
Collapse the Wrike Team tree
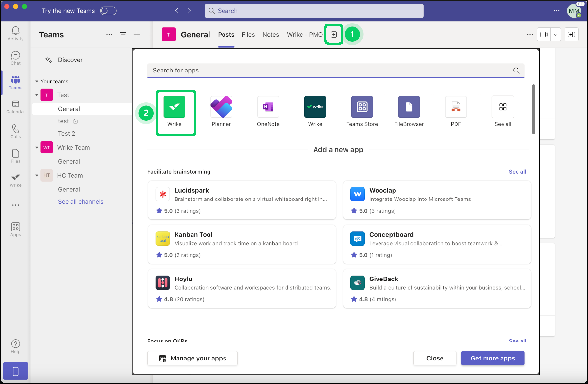[37, 148]
